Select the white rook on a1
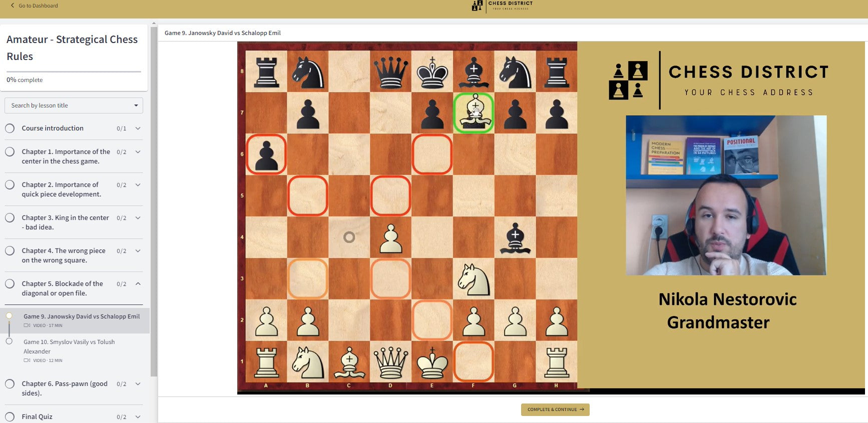This screenshot has height=423, width=868. 266,362
